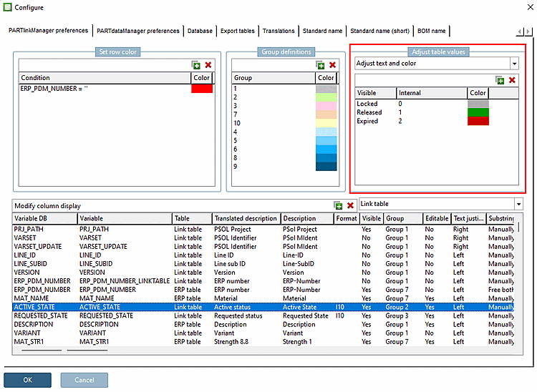Click the Translated description column header
Viewport: 537px width, 392px height.
[x=245, y=218]
